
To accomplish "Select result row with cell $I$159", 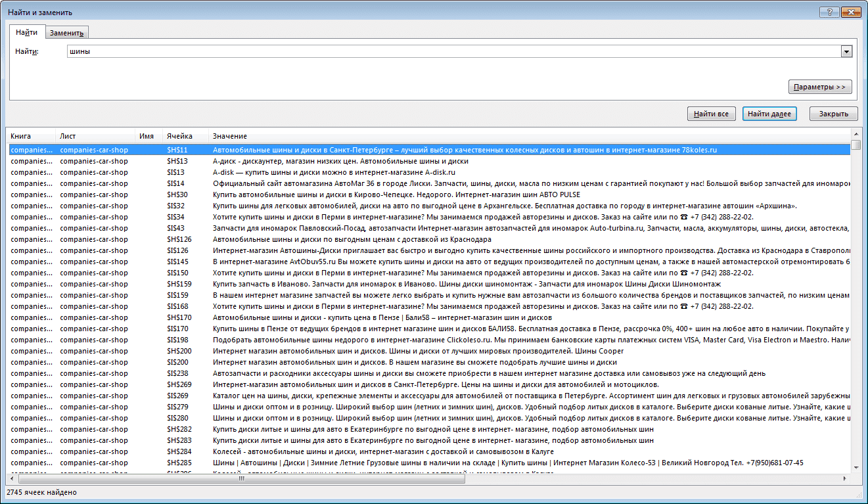I will pos(429,295).
